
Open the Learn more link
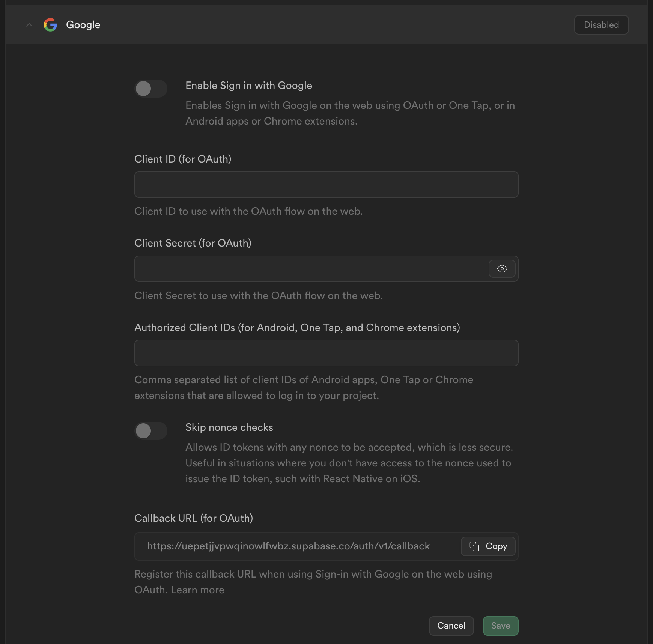point(197,590)
